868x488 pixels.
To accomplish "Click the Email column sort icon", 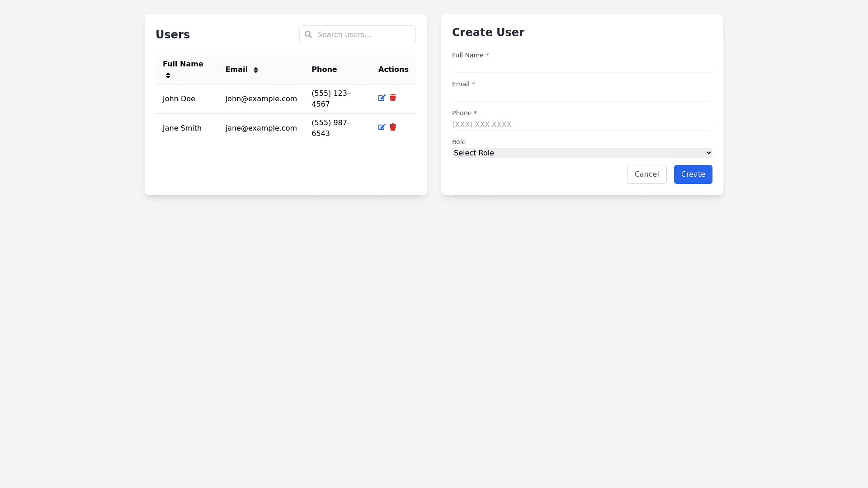I will [x=256, y=70].
